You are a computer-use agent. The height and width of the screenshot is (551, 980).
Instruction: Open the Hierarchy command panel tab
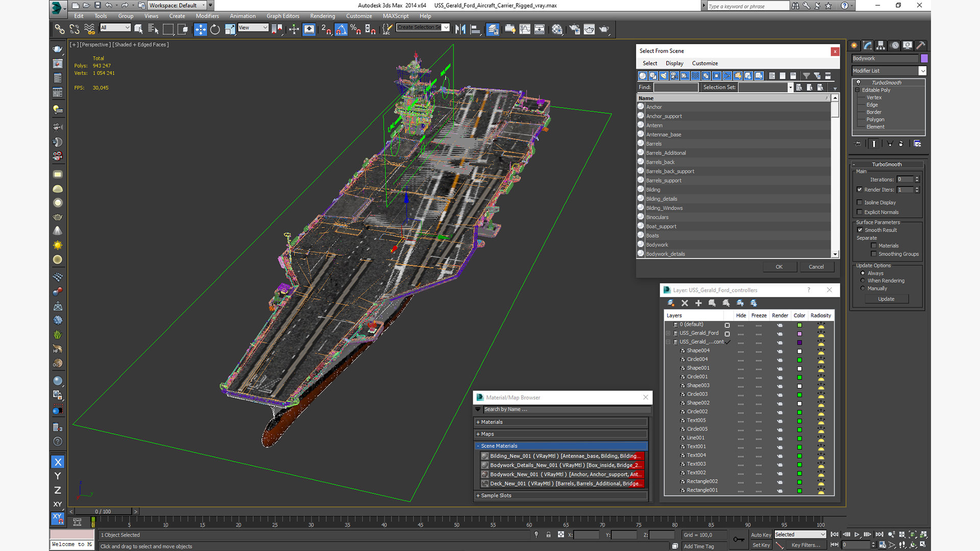[x=880, y=45]
